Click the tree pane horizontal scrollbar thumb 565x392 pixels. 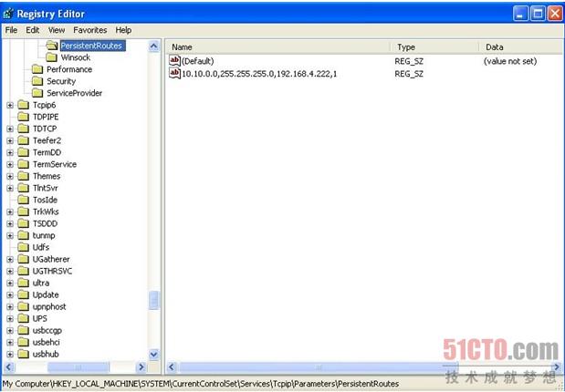click(x=78, y=367)
